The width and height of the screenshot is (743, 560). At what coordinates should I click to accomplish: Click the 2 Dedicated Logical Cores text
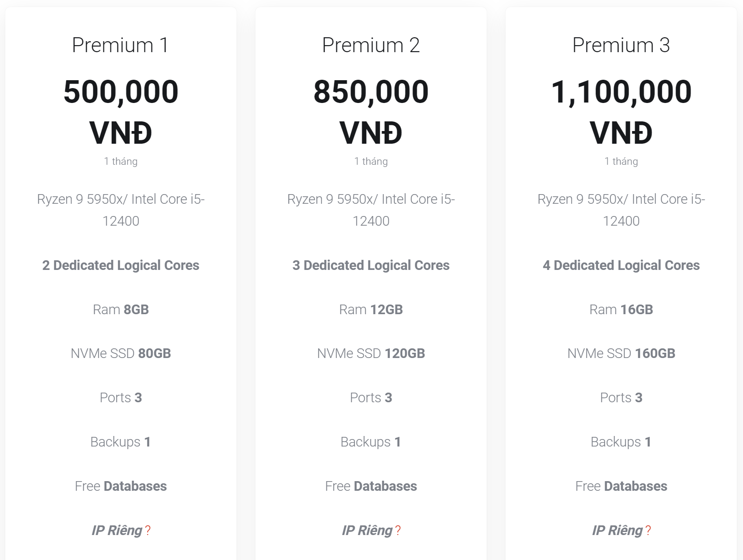pyautogui.click(x=120, y=266)
